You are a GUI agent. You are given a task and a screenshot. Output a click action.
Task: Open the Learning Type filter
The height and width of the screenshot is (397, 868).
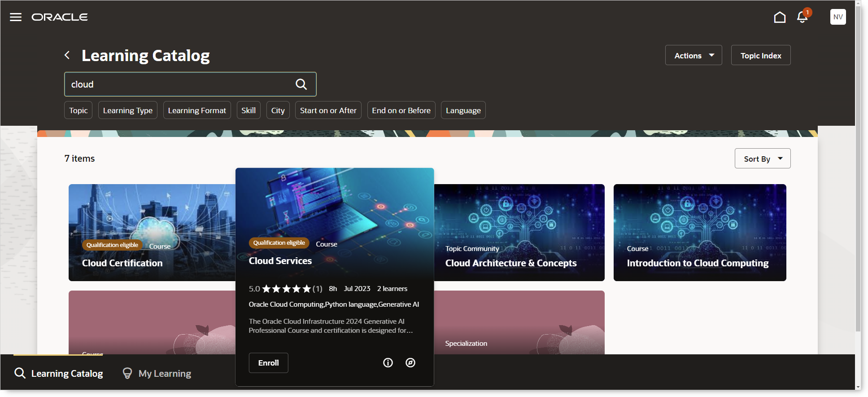click(128, 110)
